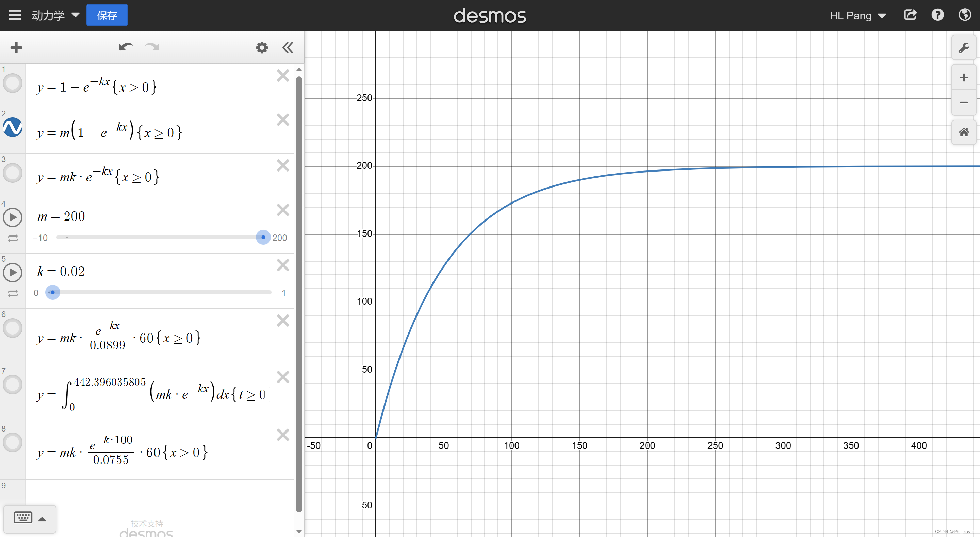The width and height of the screenshot is (980, 537).
Task: Open the language globe icon
Action: point(964,15)
